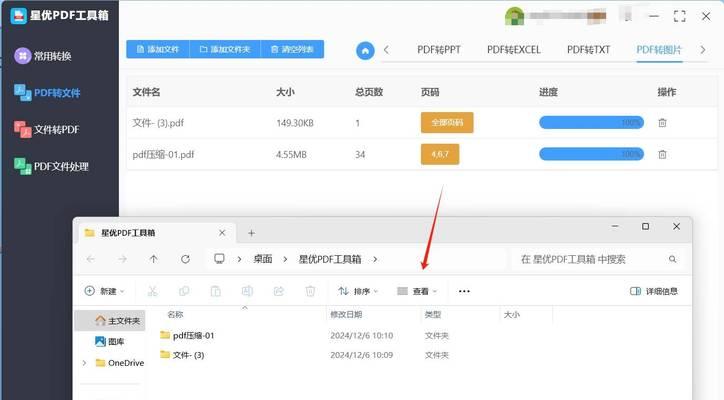Click the This PC monitor icon in address bar
724x400 pixels.
click(x=219, y=259)
